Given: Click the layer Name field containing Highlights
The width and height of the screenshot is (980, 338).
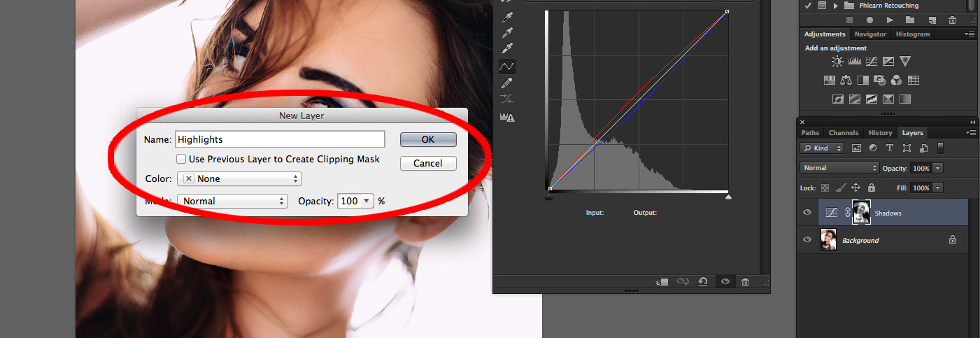Looking at the screenshot, I should click(x=280, y=139).
